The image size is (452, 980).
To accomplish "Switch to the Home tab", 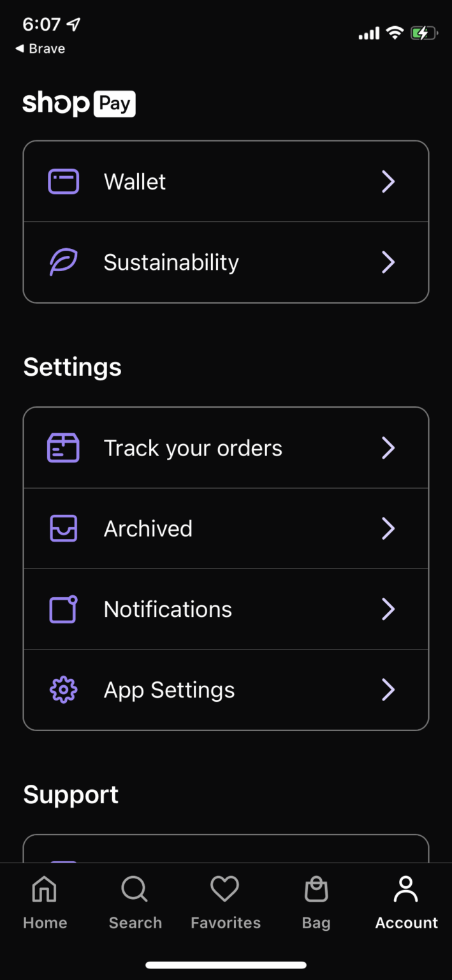I will 45,902.
